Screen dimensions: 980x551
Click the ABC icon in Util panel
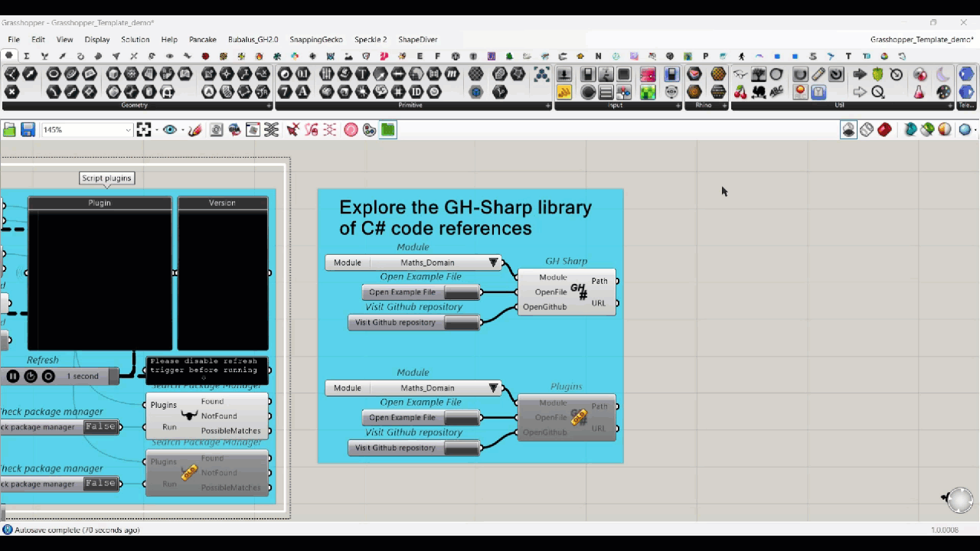click(x=777, y=92)
